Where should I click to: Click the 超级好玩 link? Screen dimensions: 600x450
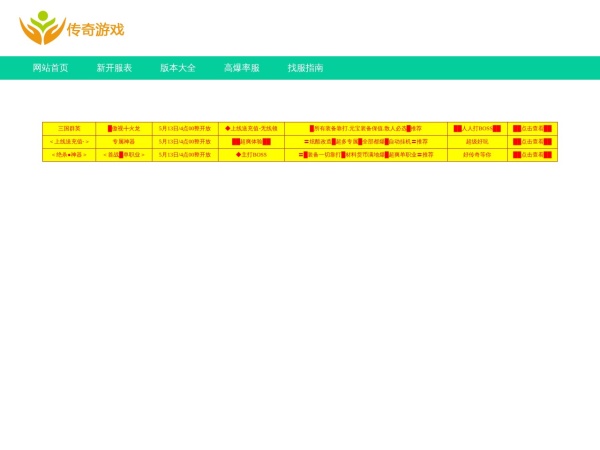point(477,142)
